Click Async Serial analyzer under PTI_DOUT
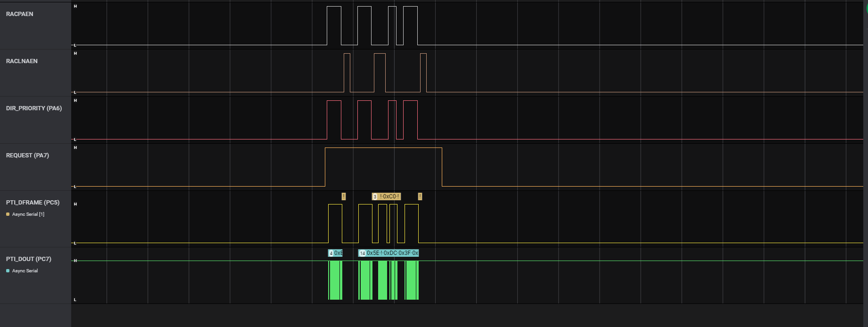 (x=25, y=271)
